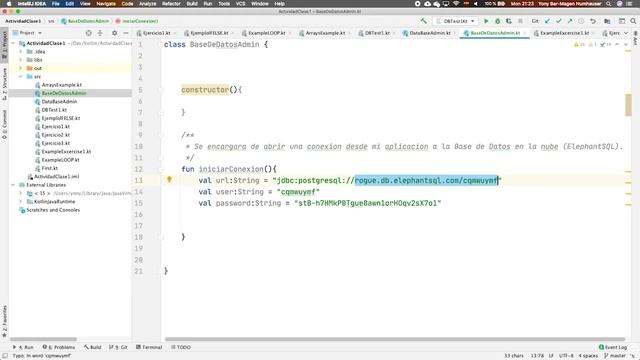Show Git history clock icon
Image resolution: width=640 pixels, height=360 pixels.
[x=581, y=21]
